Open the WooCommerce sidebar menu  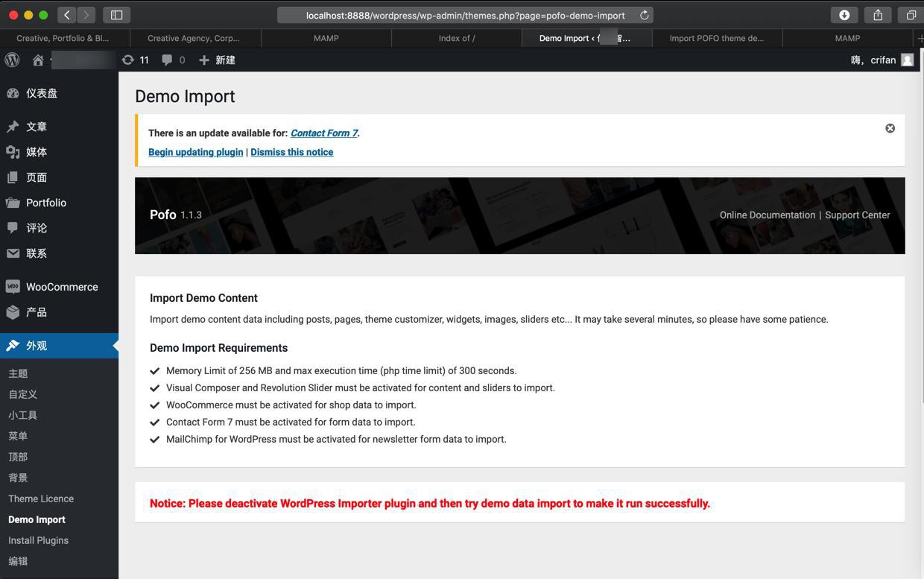[x=62, y=287]
